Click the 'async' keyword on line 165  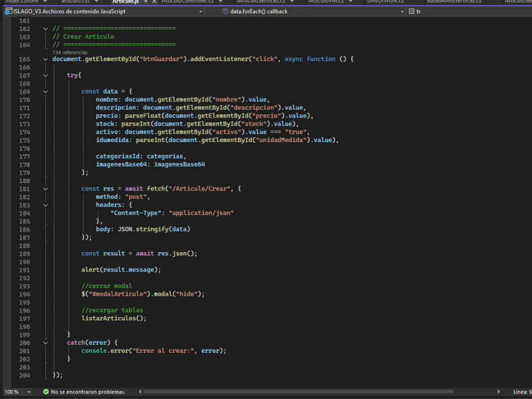pos(294,59)
